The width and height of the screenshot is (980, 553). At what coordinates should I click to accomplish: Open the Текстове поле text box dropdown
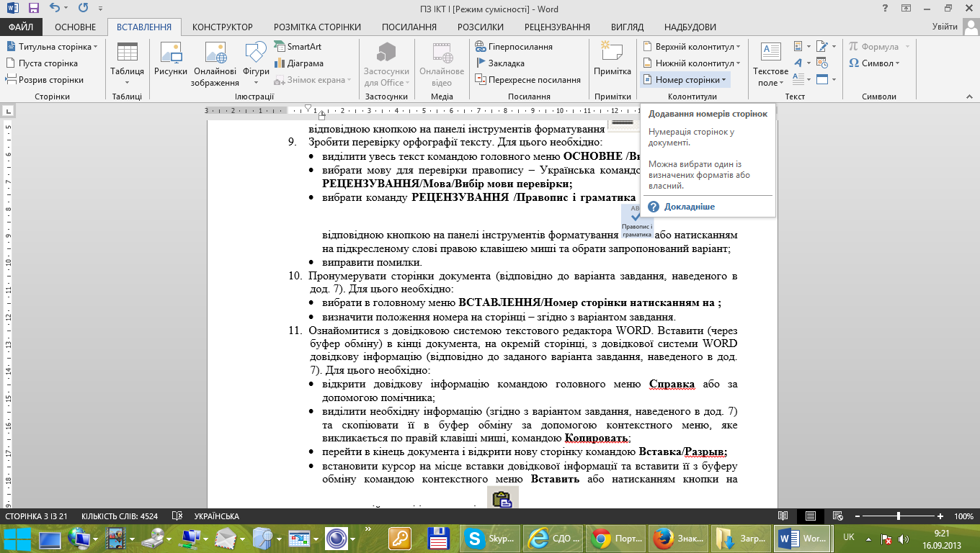(x=770, y=65)
